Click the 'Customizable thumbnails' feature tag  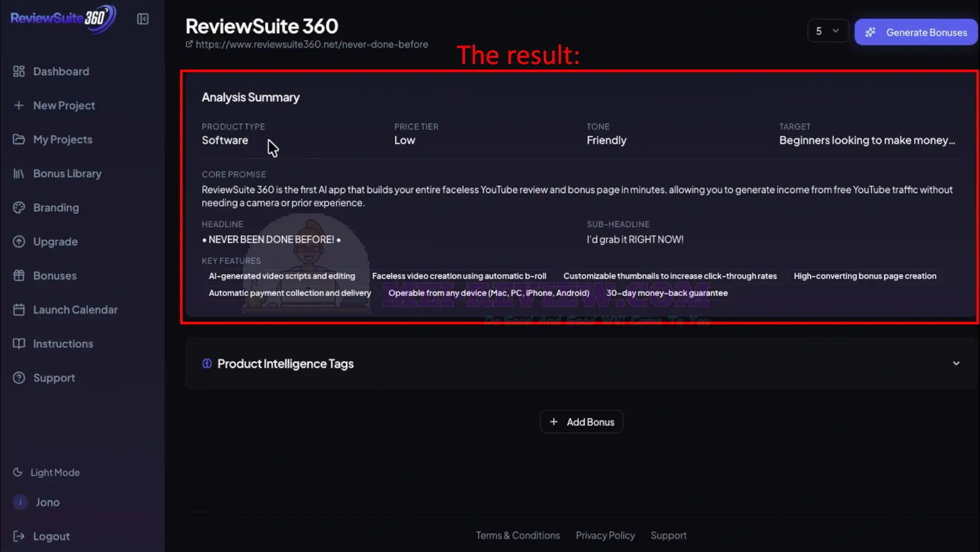coord(670,276)
